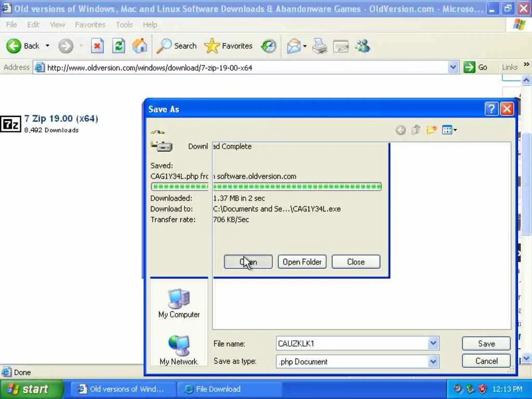The image size is (532, 399).
Task: Open the File menu
Action: click(x=11, y=25)
